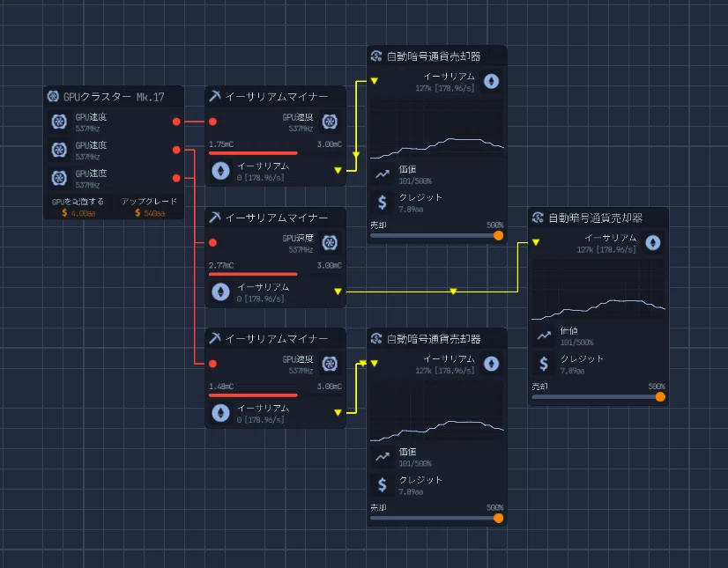Click yellow output port of the 1.75mC miner

(338, 170)
